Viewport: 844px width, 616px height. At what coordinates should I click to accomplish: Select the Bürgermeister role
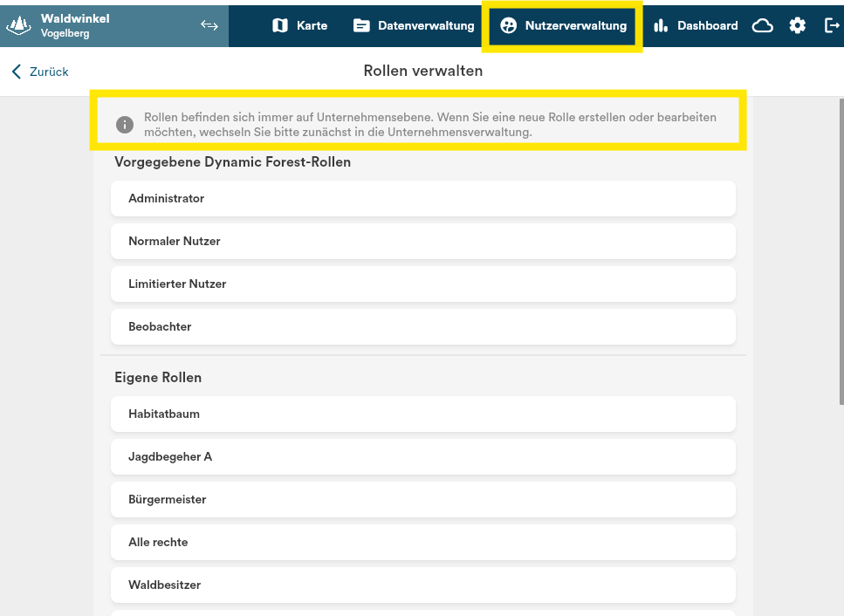point(422,500)
